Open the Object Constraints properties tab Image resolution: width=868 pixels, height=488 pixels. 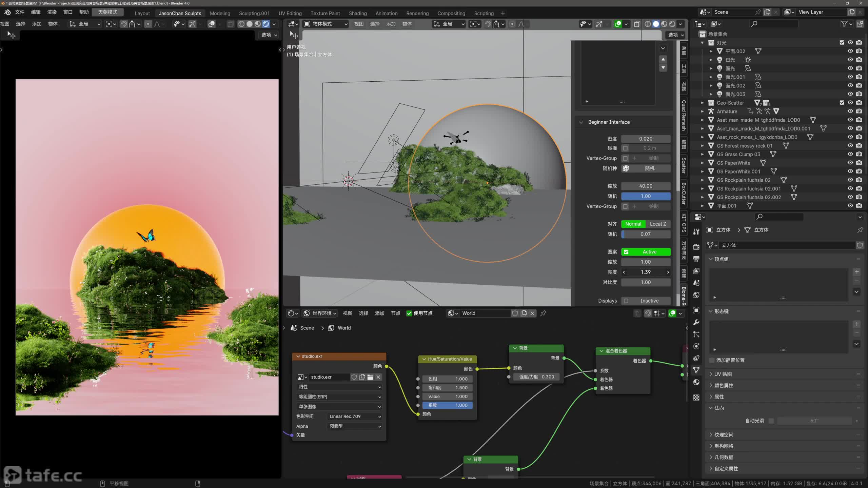click(x=696, y=358)
